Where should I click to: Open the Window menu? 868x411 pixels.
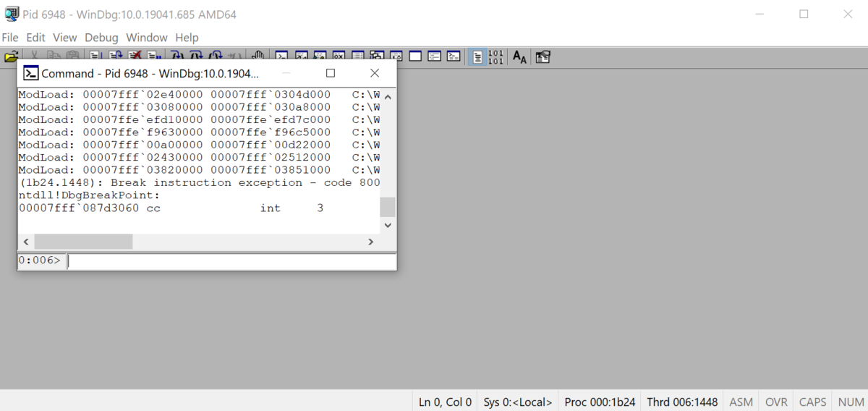pos(147,37)
